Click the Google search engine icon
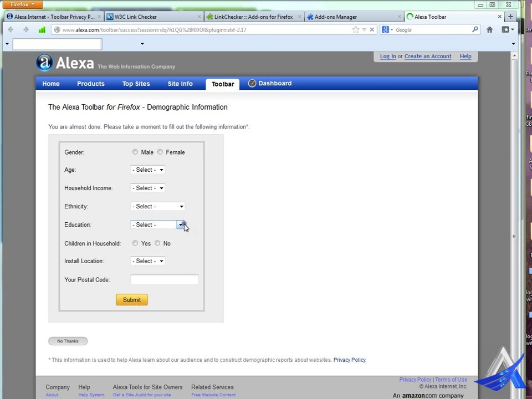 coord(385,30)
